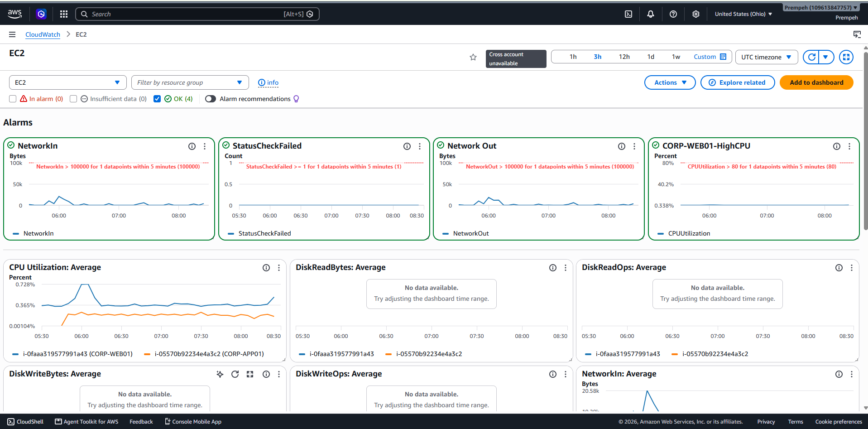Click Add to dashboard
This screenshot has height=429, width=868.
tap(816, 82)
